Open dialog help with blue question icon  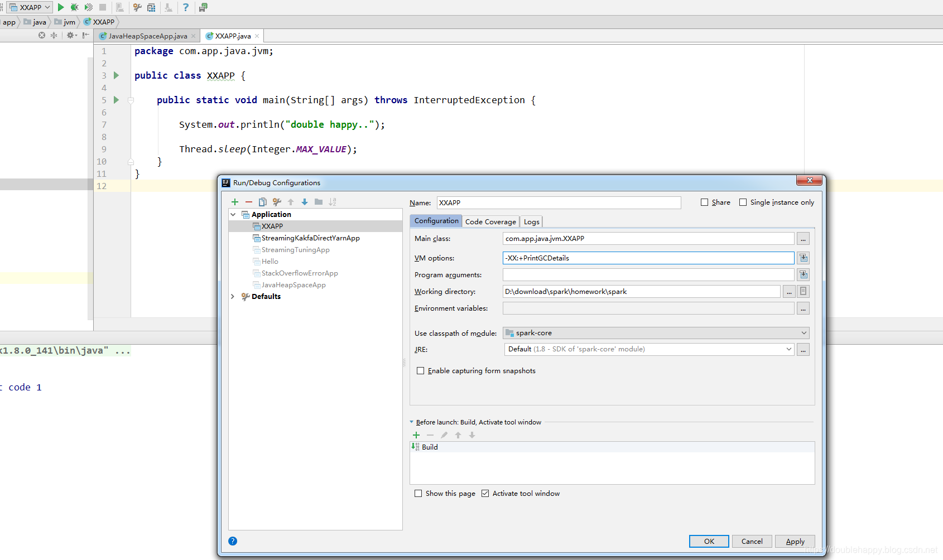(233, 541)
